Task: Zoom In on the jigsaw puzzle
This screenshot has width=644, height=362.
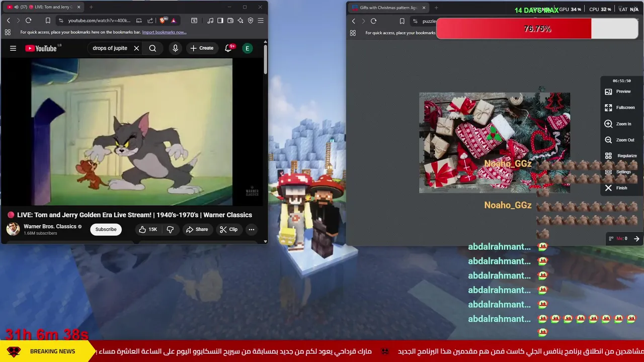Action: tap(618, 124)
